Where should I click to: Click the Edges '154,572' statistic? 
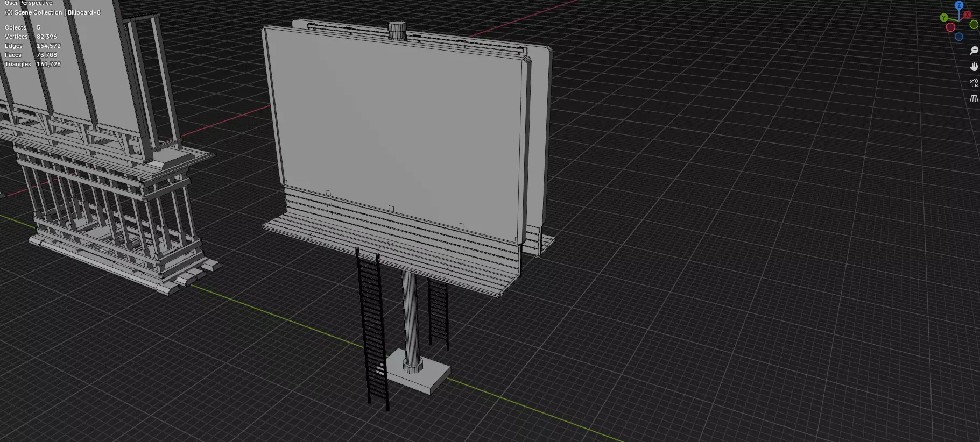pos(48,46)
